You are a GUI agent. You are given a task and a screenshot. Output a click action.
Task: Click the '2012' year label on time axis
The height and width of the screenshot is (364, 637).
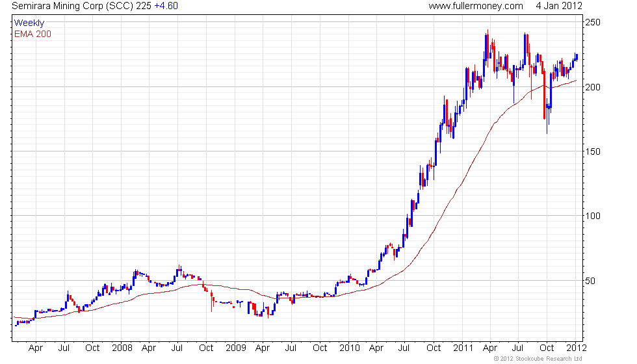pos(577,348)
